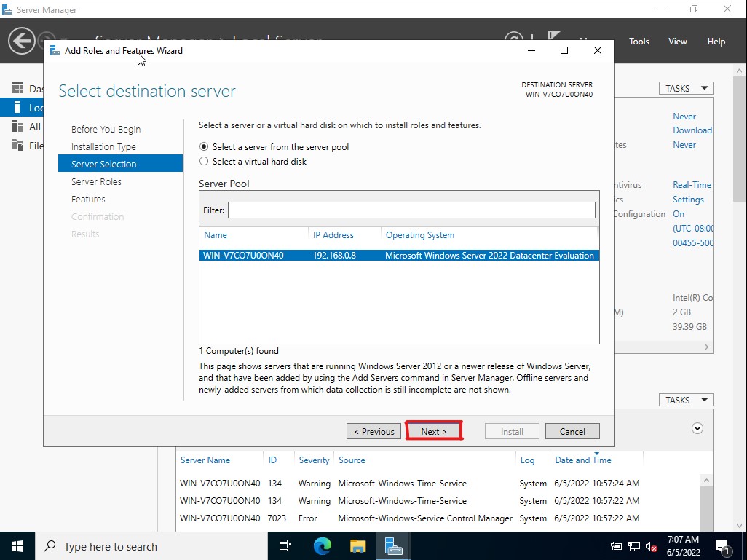Maximize the Add Roles and Features Wizard
Screen dimensions: 747x560
(x=564, y=50)
